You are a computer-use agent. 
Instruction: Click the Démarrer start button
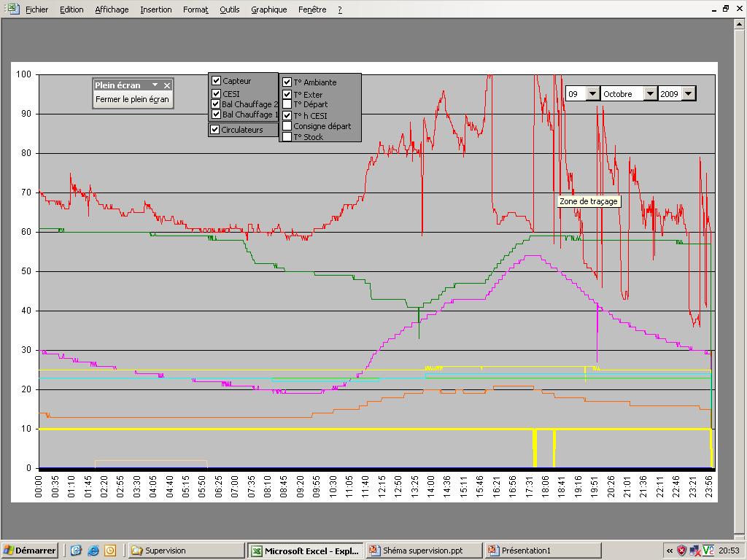tap(29, 551)
